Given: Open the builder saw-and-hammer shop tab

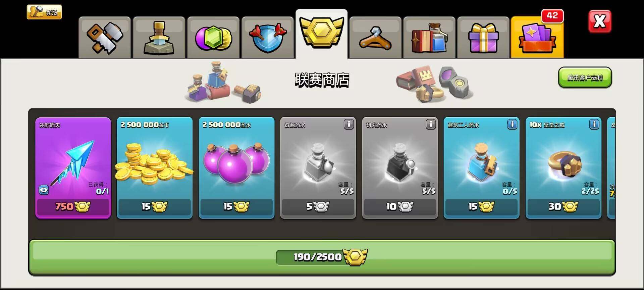Looking at the screenshot, I should point(105,38).
